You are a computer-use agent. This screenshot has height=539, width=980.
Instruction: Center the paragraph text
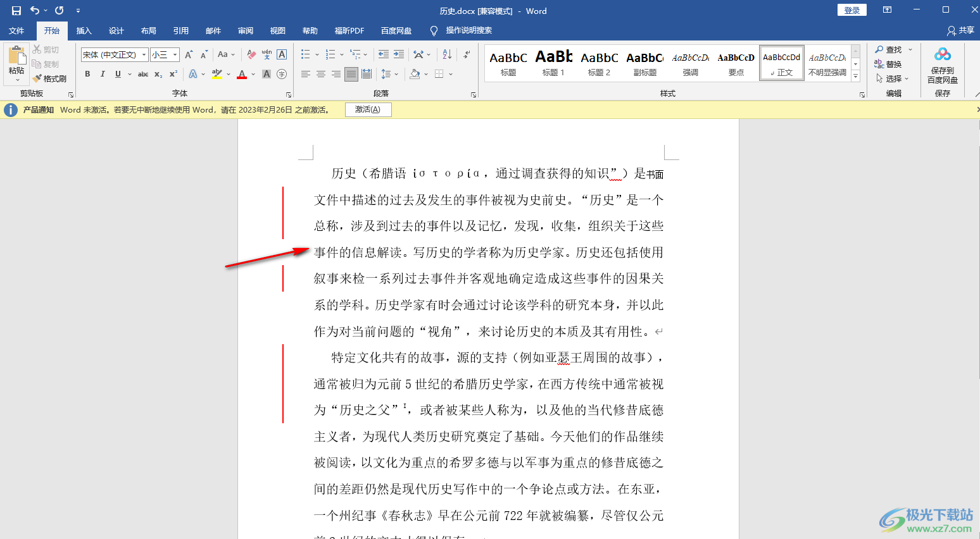(320, 75)
